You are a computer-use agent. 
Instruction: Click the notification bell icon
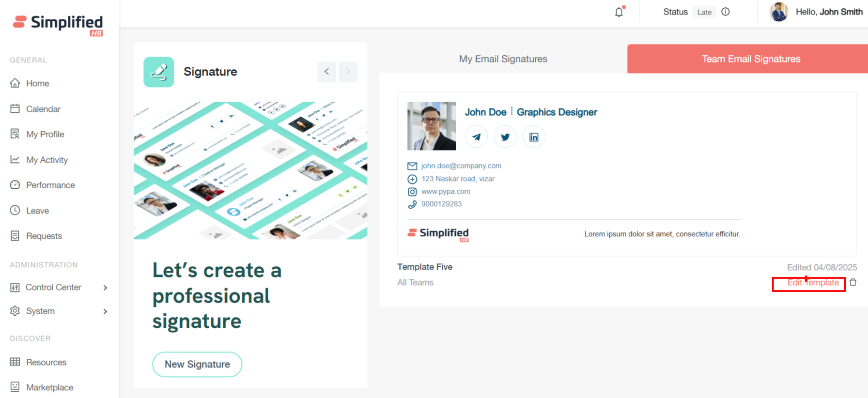point(619,12)
